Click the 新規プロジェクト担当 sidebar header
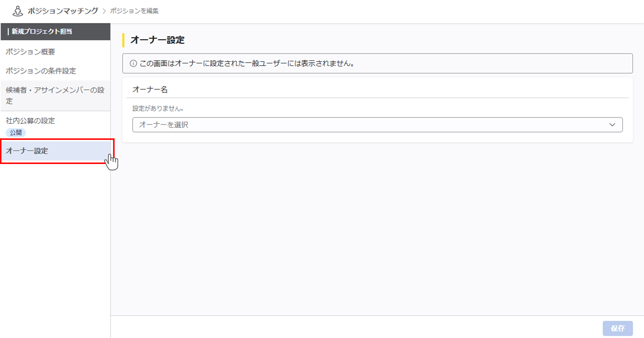 [x=41, y=31]
